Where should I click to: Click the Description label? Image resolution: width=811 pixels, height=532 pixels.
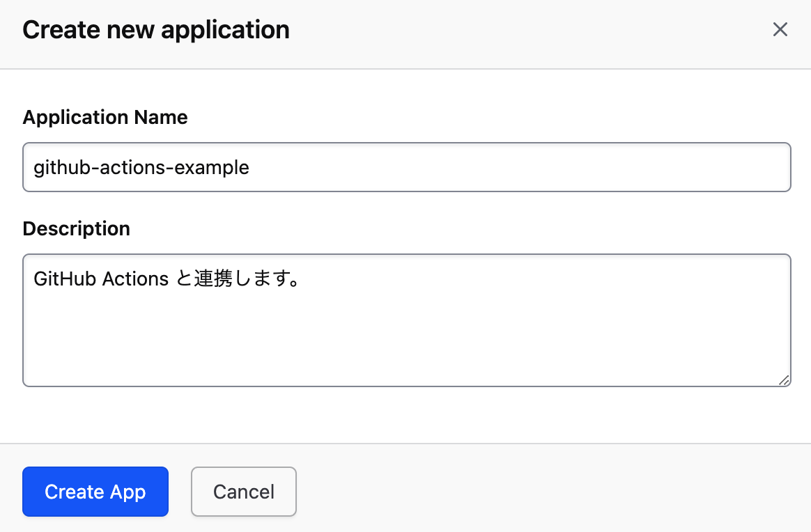tap(77, 228)
